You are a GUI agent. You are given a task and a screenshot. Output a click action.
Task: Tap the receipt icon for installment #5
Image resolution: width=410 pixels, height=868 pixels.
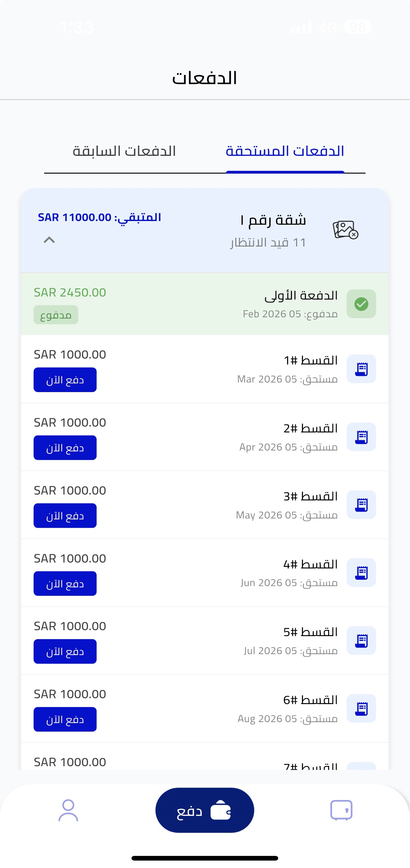click(x=361, y=641)
